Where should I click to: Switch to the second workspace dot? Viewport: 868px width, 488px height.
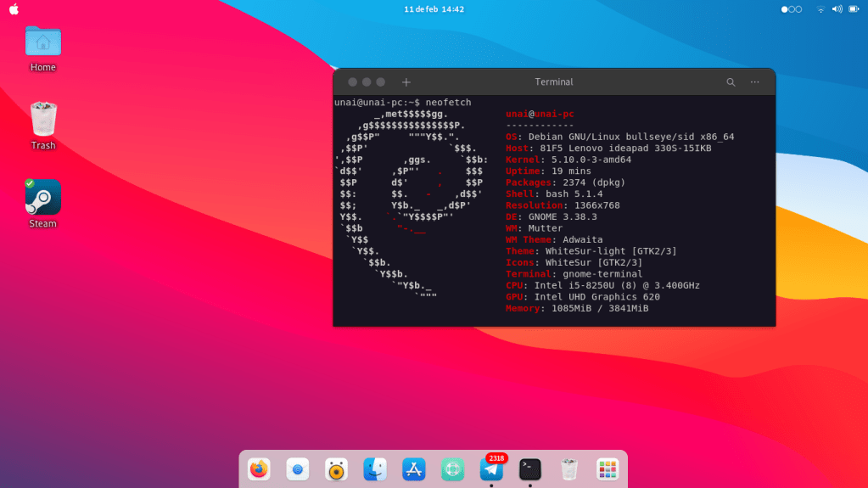coord(791,9)
